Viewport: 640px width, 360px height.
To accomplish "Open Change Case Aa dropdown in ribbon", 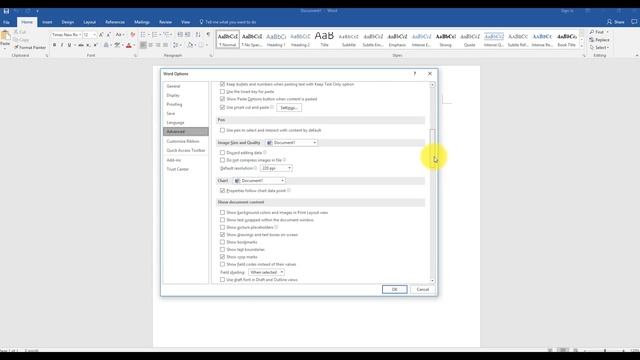I will coord(119,35).
